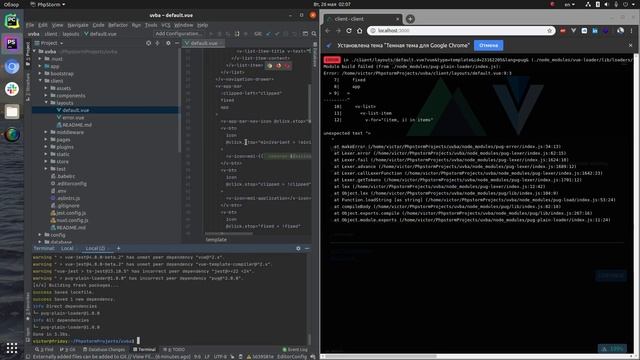
Task: Click Project panel settings gear icon
Action: [168, 43]
